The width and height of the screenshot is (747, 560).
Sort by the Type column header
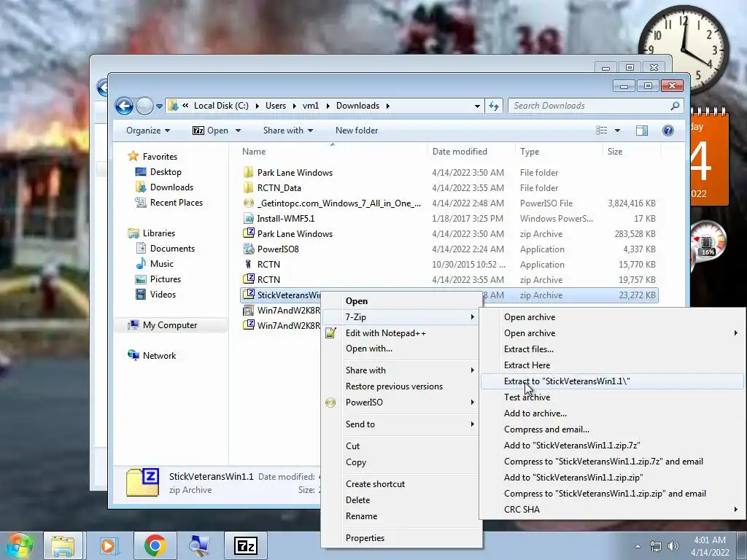[x=530, y=152]
